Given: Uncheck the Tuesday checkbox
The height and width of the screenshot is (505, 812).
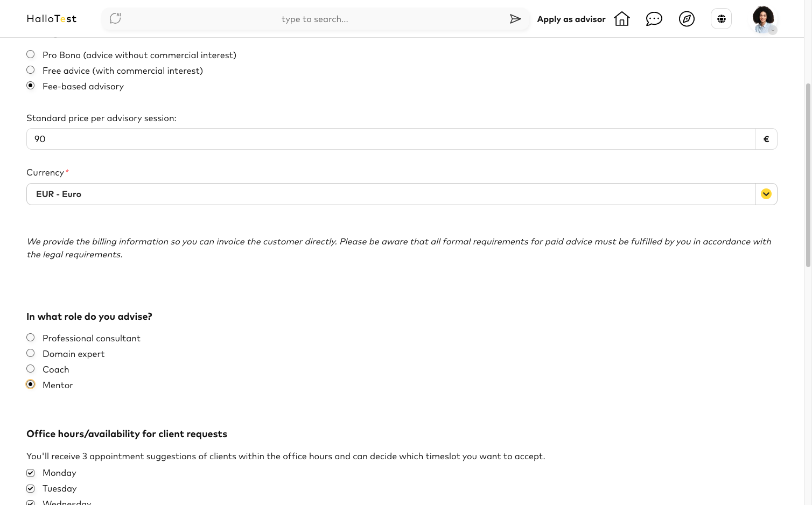Looking at the screenshot, I should (x=31, y=488).
